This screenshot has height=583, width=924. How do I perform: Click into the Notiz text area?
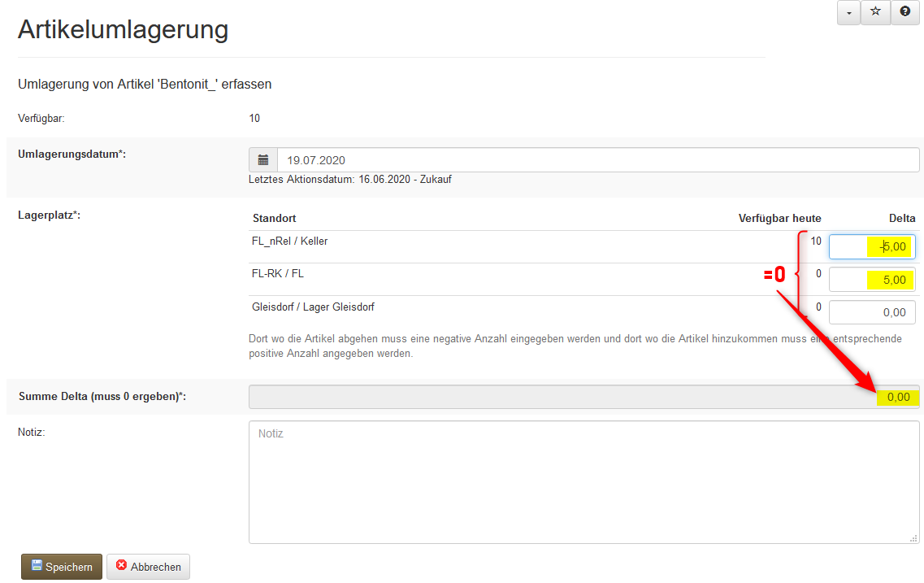click(583, 481)
